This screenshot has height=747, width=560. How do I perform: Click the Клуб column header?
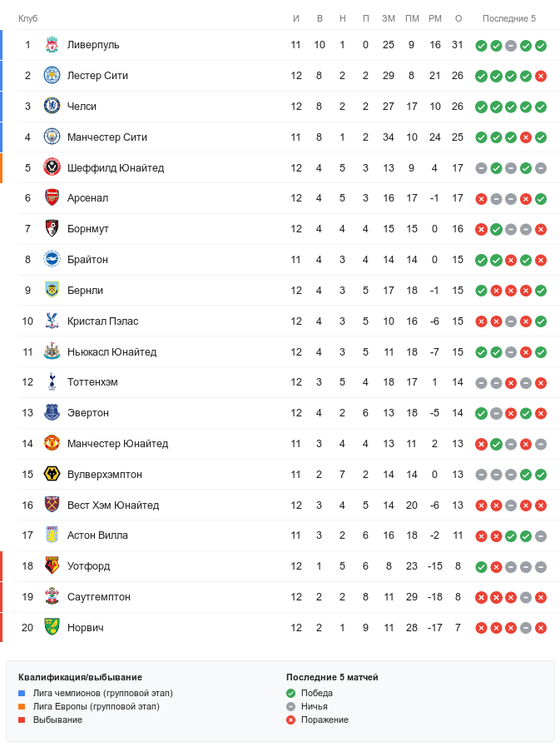(27, 19)
